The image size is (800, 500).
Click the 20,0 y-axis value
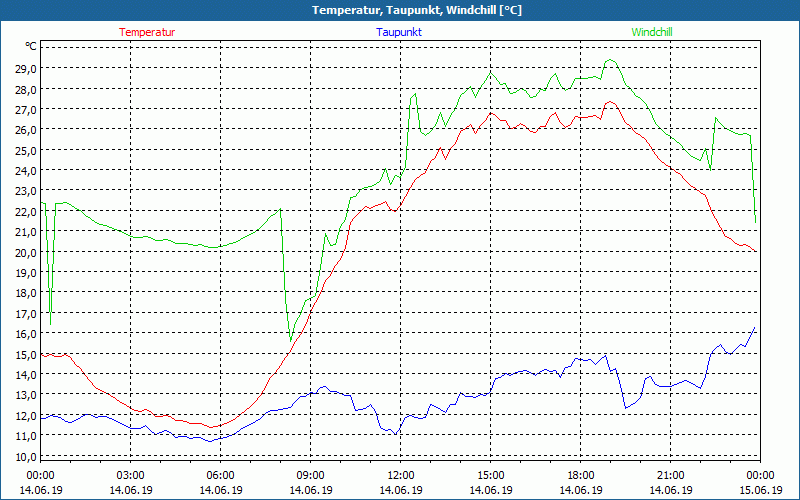coord(26,253)
